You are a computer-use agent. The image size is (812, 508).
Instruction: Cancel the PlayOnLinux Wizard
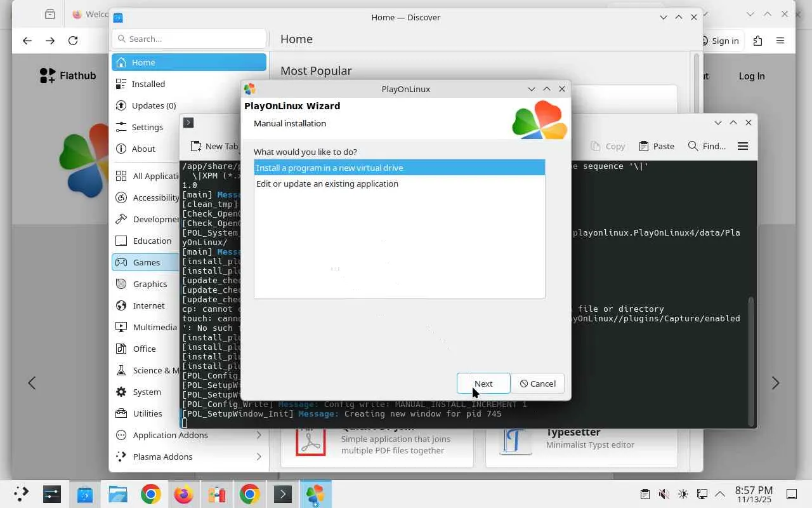537,384
